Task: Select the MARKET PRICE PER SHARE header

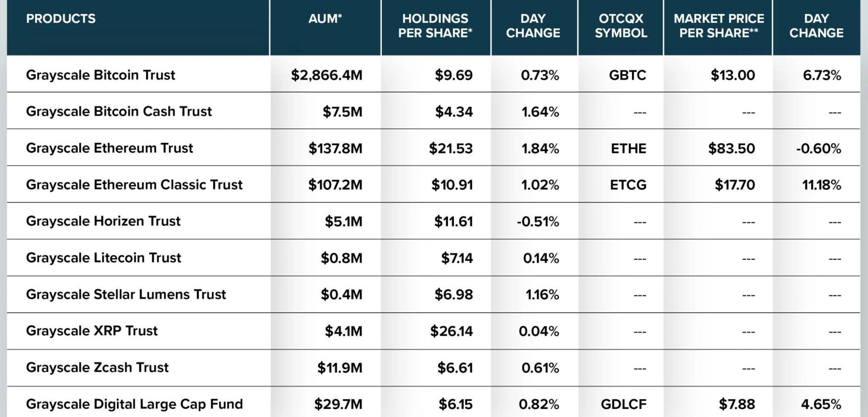Action: pos(718,26)
